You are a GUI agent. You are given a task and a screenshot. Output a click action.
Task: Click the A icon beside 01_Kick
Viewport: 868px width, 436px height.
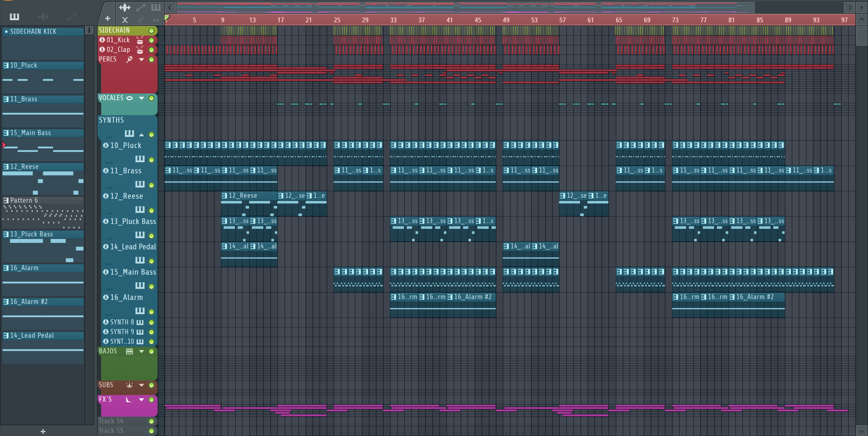tap(102, 40)
